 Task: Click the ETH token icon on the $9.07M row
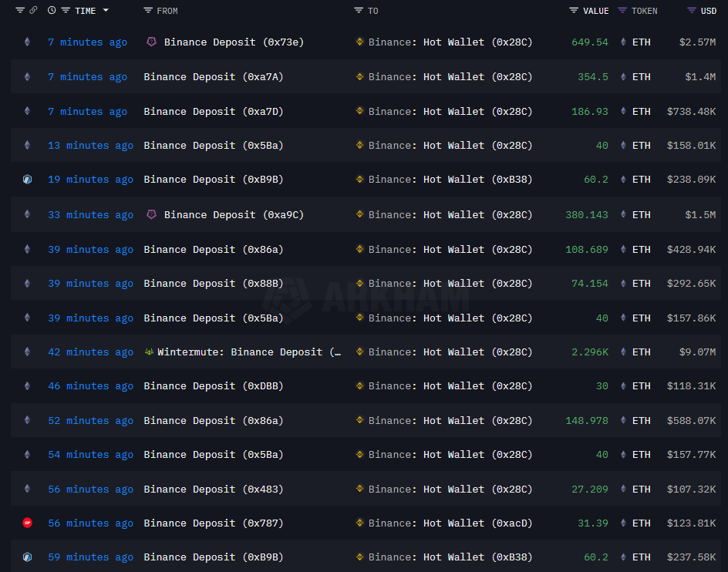click(623, 352)
